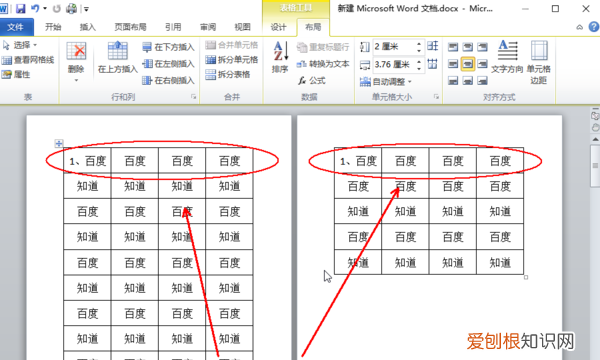Decrease column width with down stepper arrow

tap(419, 68)
